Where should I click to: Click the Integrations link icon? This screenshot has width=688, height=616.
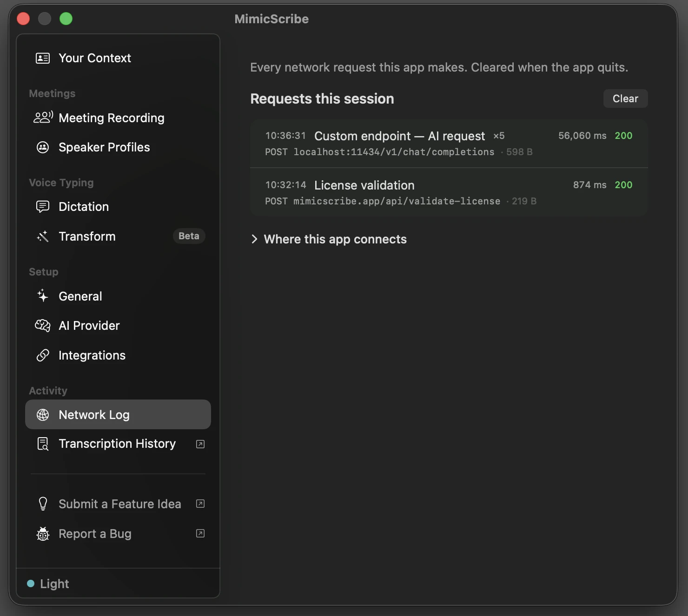click(43, 355)
